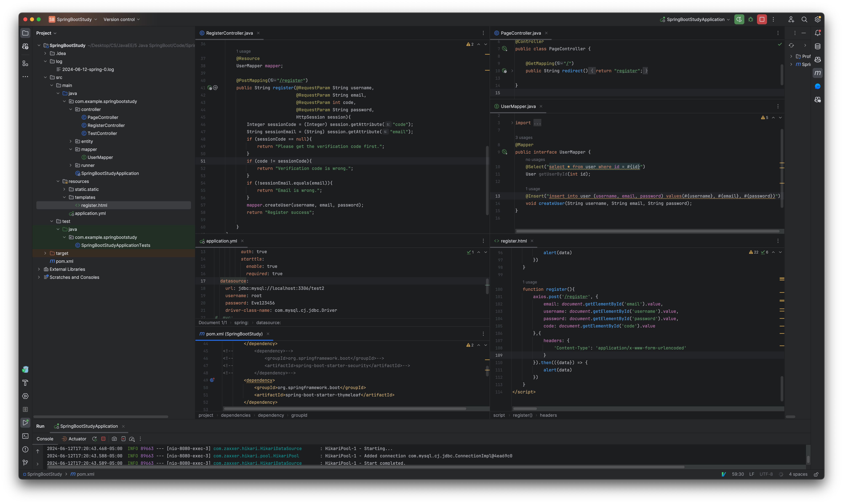Select the register.html editor tab

click(513, 241)
